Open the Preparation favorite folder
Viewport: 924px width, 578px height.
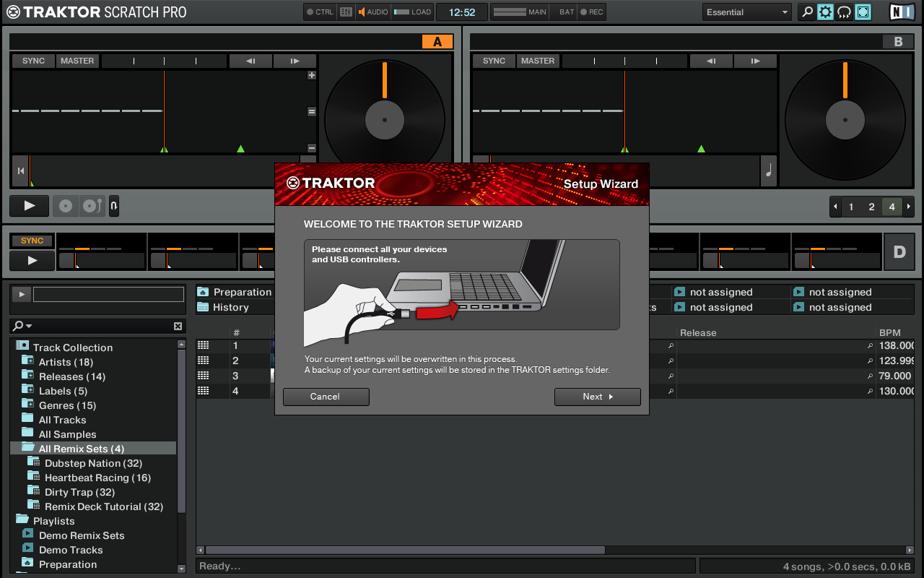pyautogui.click(x=235, y=292)
